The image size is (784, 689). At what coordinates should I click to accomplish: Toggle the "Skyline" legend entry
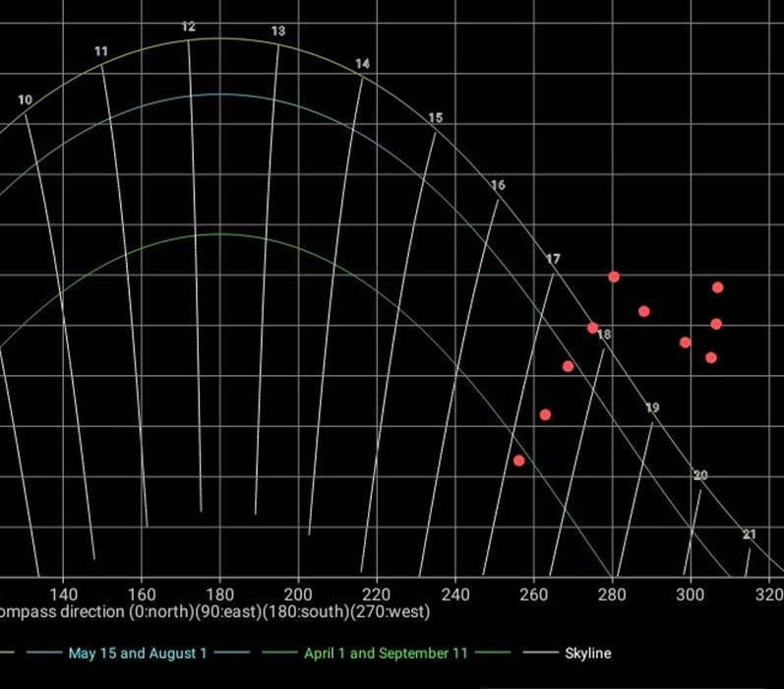(587, 653)
